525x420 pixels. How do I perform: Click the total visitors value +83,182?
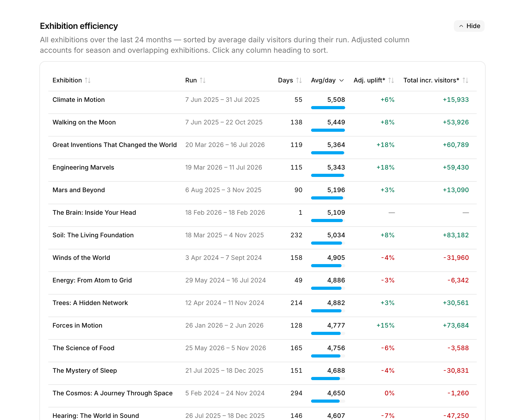pos(456,235)
